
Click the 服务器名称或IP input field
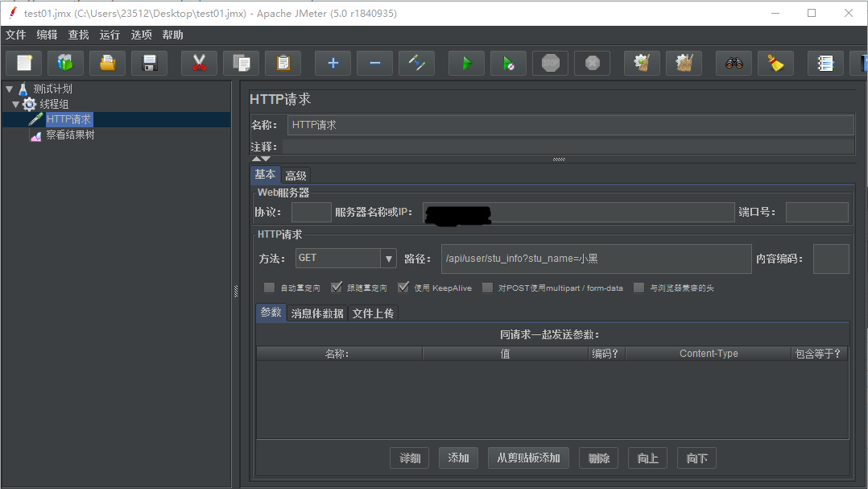578,212
